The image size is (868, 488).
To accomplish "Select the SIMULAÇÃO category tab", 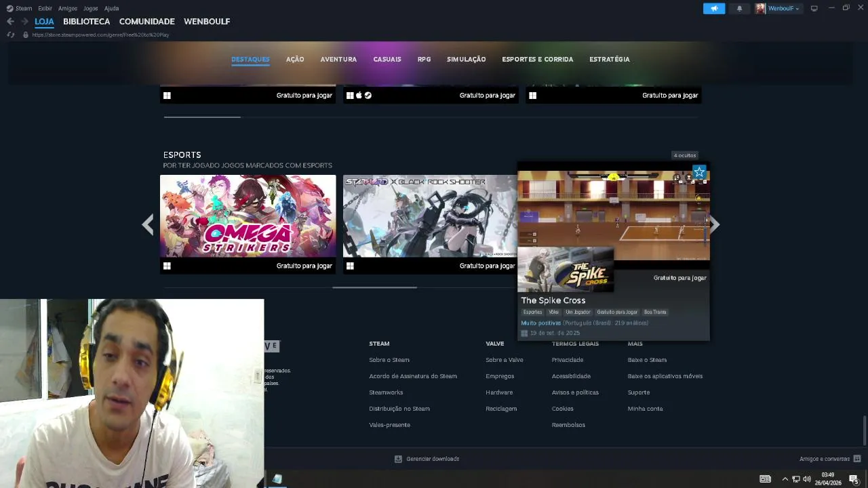I will pyautogui.click(x=467, y=59).
